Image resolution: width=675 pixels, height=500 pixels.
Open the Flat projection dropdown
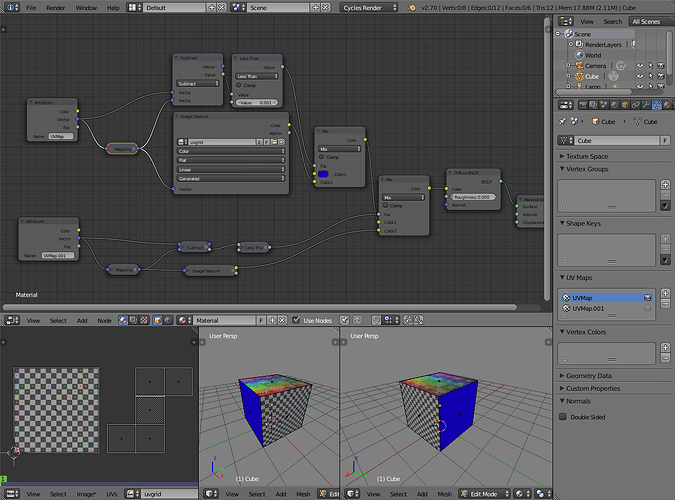pyautogui.click(x=231, y=160)
